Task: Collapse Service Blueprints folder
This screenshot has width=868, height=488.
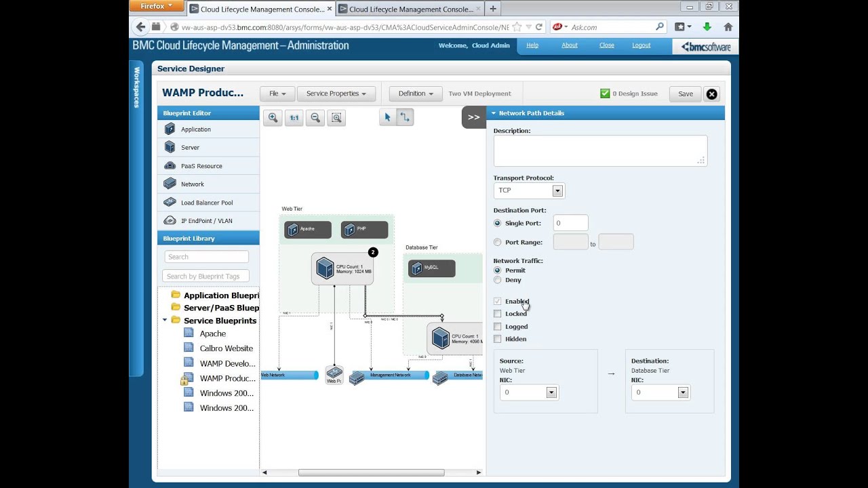Action: [165, 320]
